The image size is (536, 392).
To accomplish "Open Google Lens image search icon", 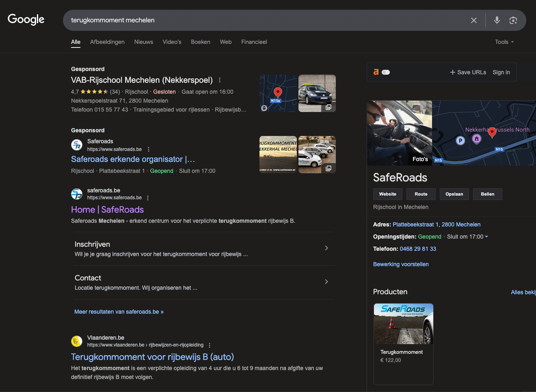I will point(513,20).
